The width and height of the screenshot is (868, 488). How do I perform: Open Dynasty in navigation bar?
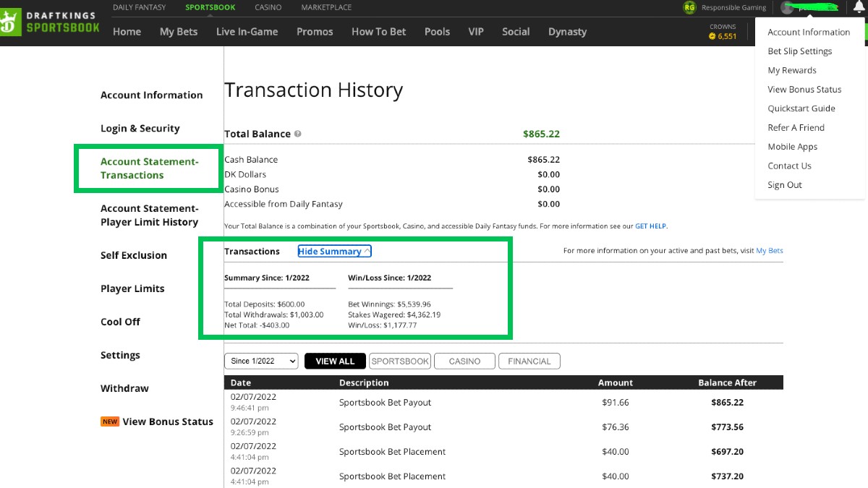pyautogui.click(x=567, y=32)
